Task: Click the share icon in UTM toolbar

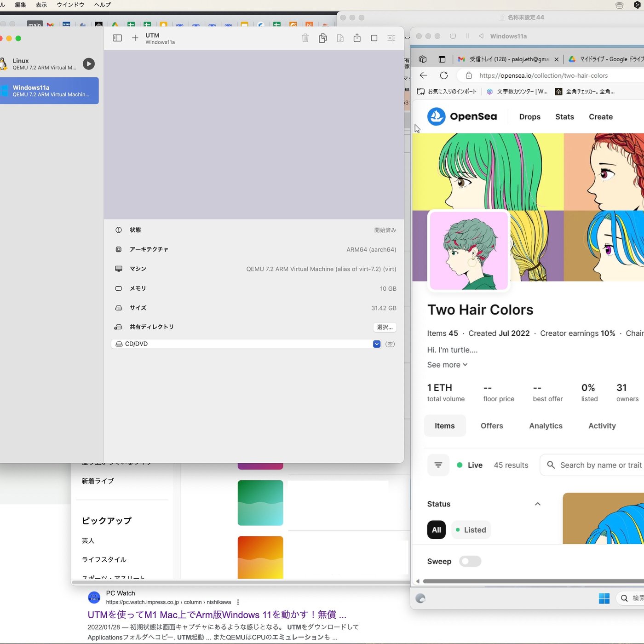Action: coord(357,38)
